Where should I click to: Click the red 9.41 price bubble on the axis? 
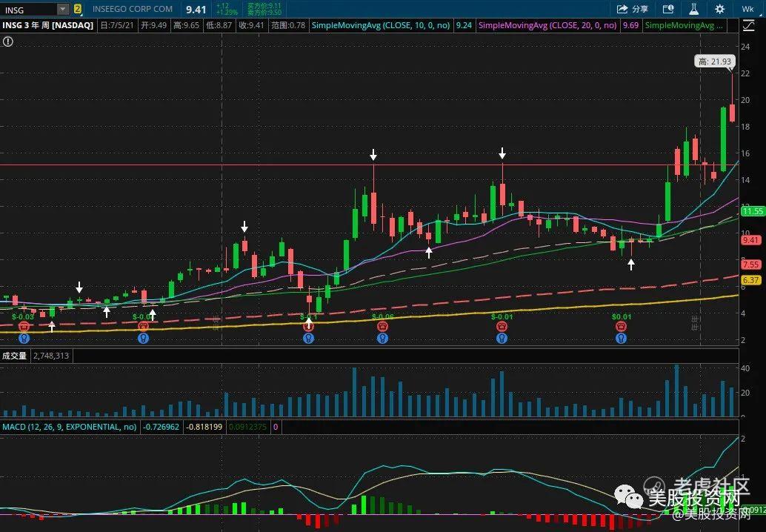coord(751,240)
